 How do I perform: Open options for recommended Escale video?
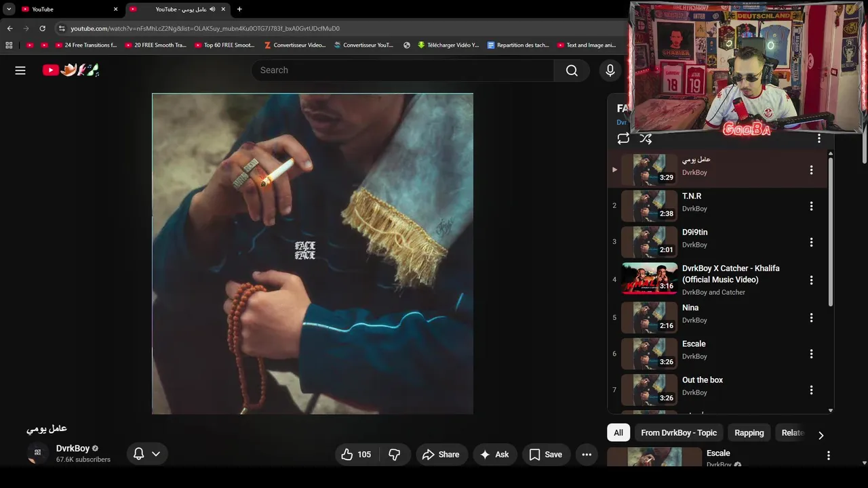(x=828, y=455)
